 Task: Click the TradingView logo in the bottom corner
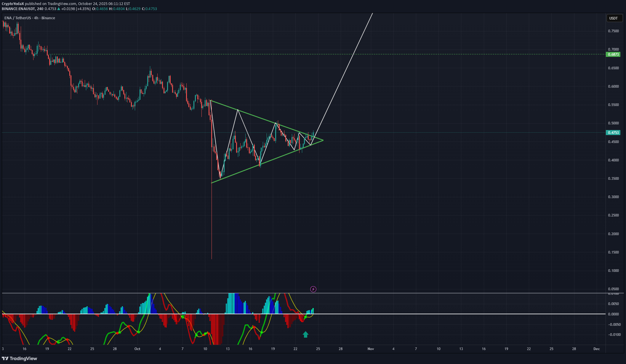[20, 358]
